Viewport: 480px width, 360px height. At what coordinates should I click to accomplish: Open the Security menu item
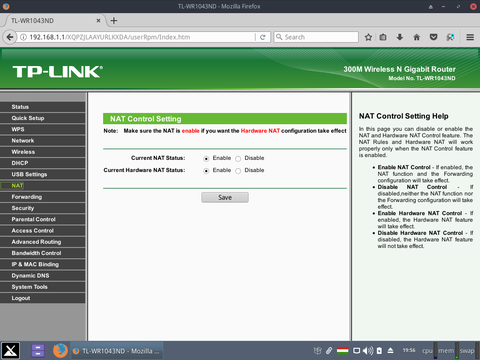click(x=43, y=208)
